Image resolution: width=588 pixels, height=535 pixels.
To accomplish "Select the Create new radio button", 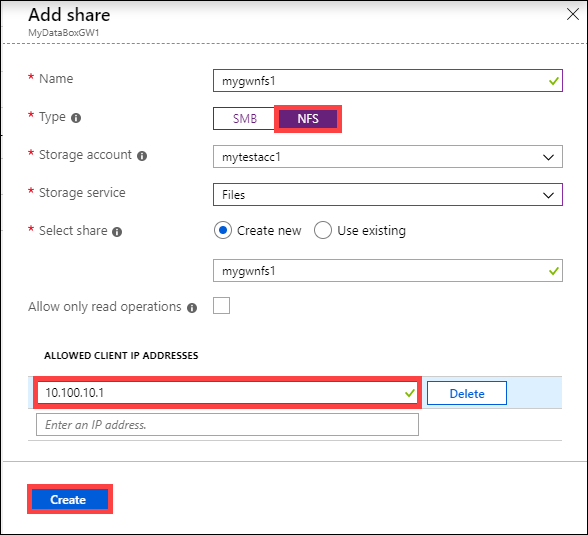I will pyautogui.click(x=223, y=230).
